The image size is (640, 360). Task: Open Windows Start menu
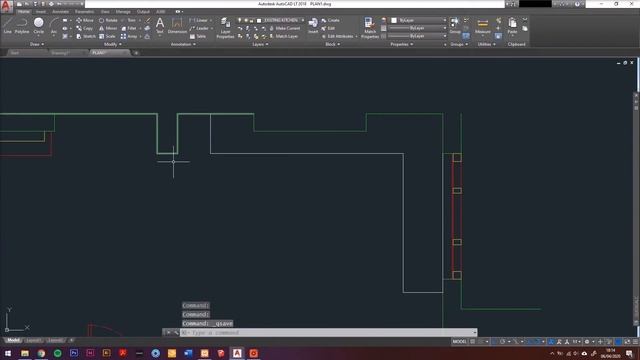coord(8,353)
